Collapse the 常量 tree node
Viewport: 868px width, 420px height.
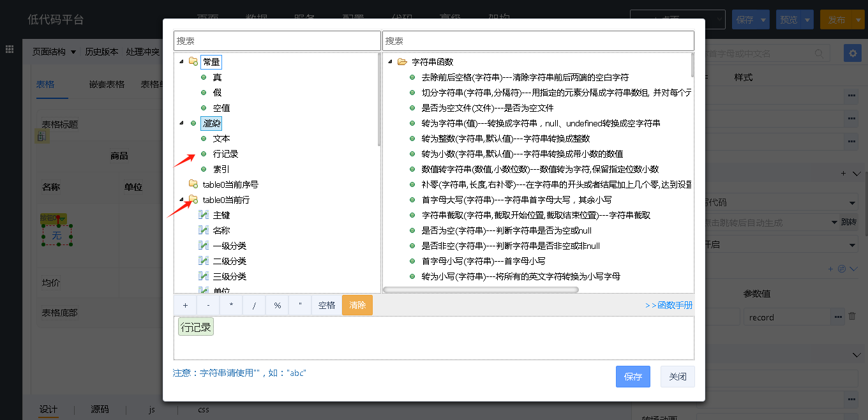pos(182,62)
